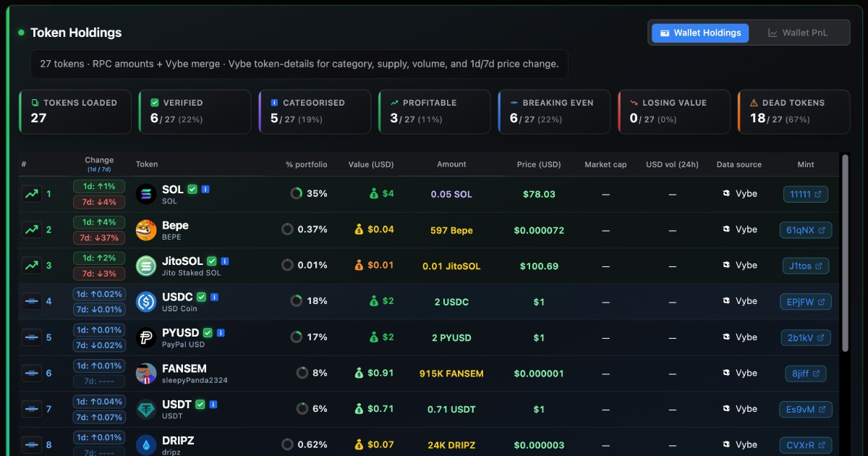Open the 11111 mint link for SOL
This screenshot has width=868, height=456.
pyautogui.click(x=806, y=194)
